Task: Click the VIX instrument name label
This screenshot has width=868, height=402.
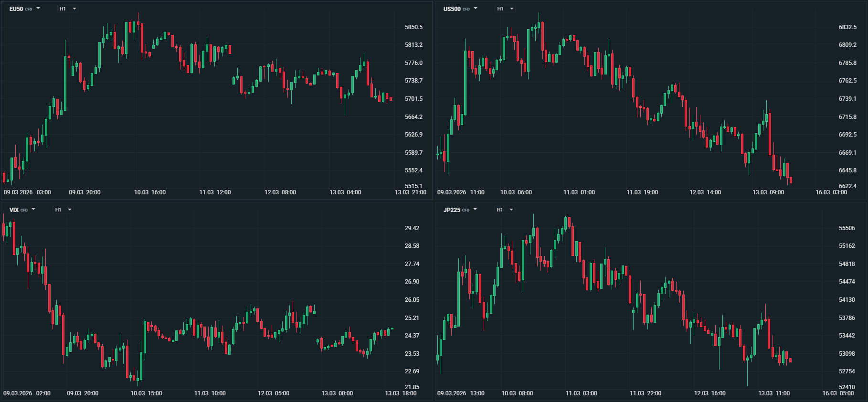Action: (14, 210)
